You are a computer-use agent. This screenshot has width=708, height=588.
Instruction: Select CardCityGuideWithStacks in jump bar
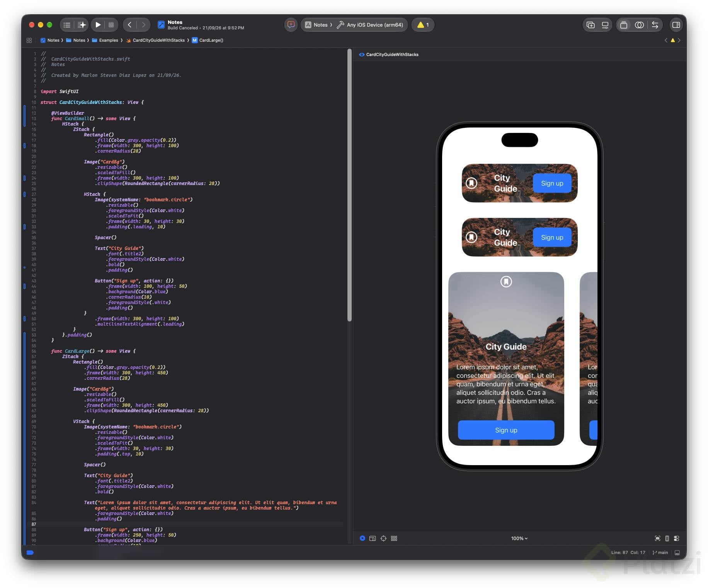click(x=155, y=40)
